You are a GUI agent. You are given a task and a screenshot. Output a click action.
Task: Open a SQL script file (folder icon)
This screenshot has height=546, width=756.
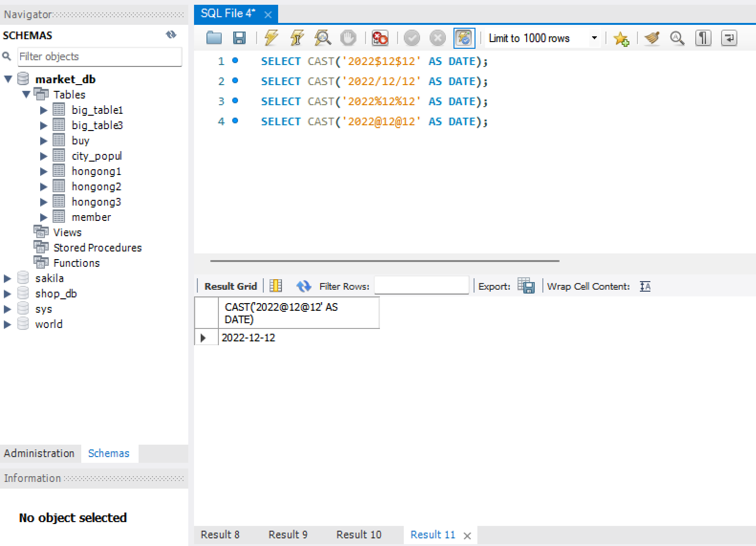[214, 38]
